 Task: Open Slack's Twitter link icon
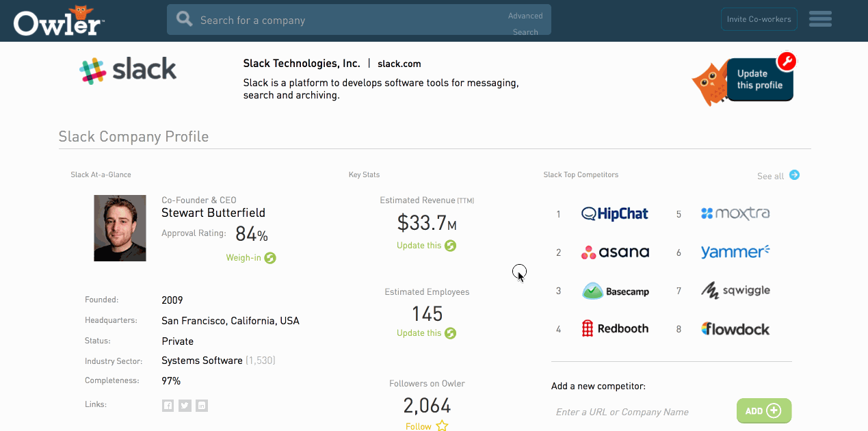click(x=185, y=406)
